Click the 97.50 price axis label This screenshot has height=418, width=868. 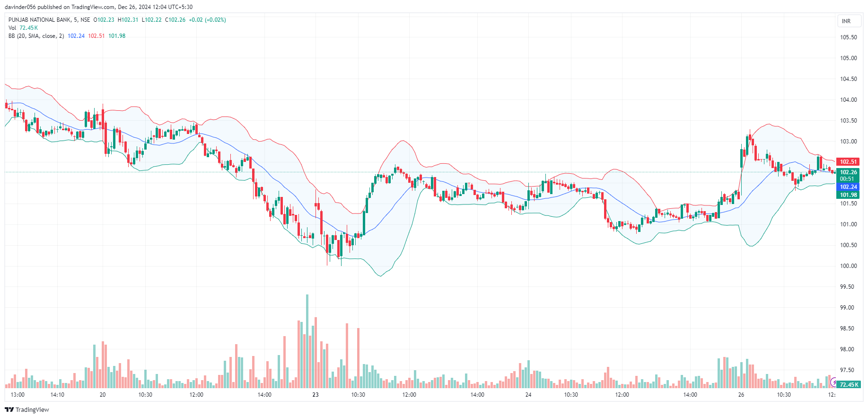(847, 370)
